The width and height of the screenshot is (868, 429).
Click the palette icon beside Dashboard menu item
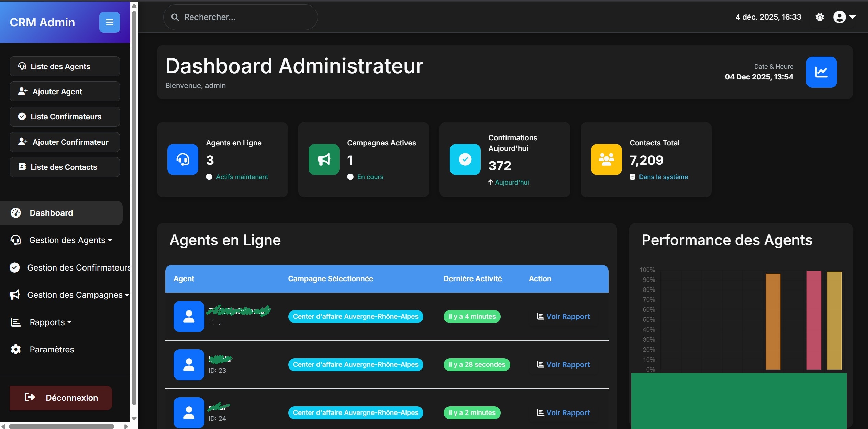[15, 213]
